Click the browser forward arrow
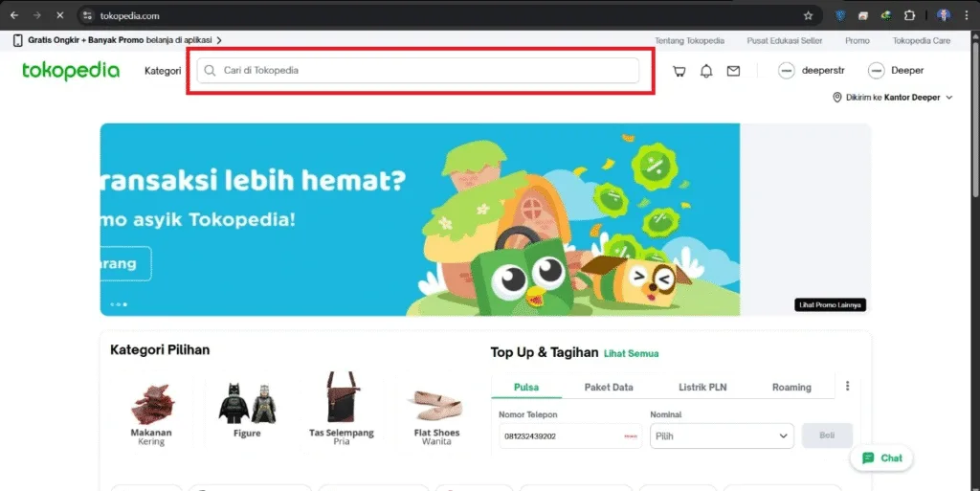Image resolution: width=980 pixels, height=491 pixels. pyautogui.click(x=37, y=15)
